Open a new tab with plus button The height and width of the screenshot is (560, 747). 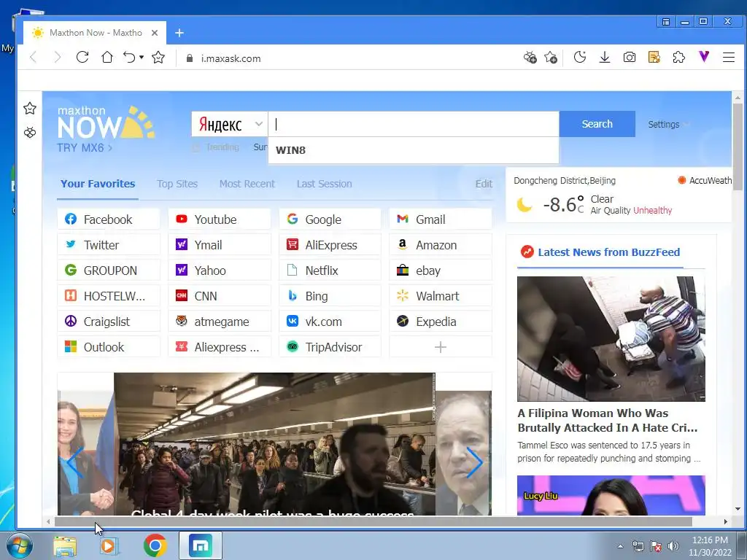179,33
